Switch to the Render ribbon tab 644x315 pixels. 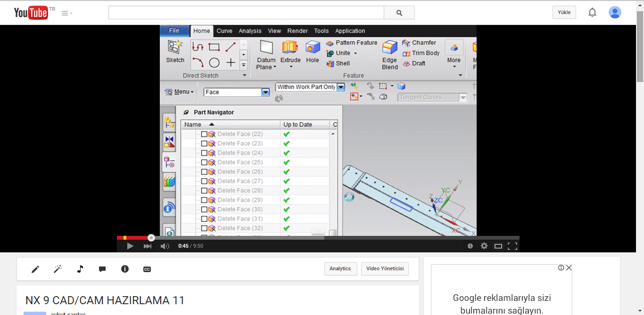(x=297, y=31)
